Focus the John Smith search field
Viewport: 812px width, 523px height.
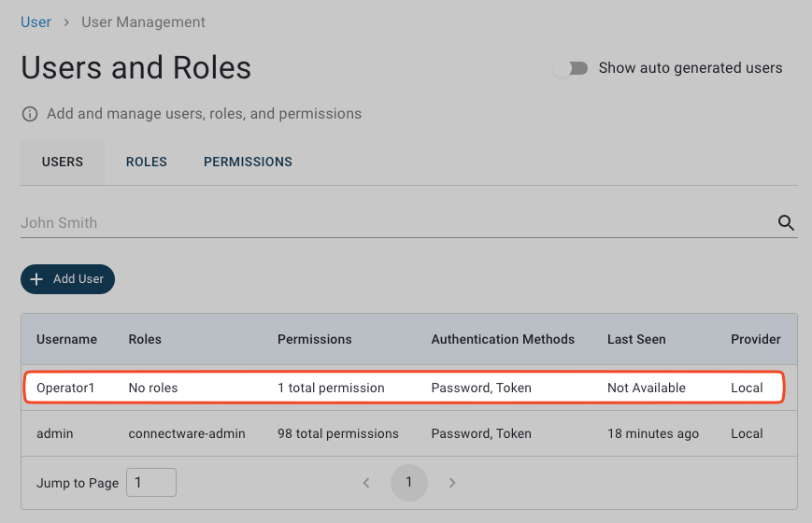[x=392, y=223]
